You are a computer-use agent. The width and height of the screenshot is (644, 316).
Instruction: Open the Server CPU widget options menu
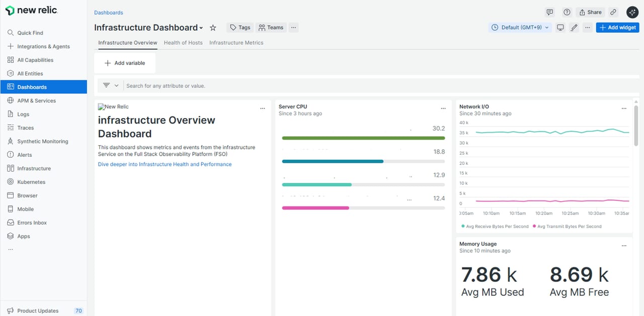pyautogui.click(x=443, y=108)
